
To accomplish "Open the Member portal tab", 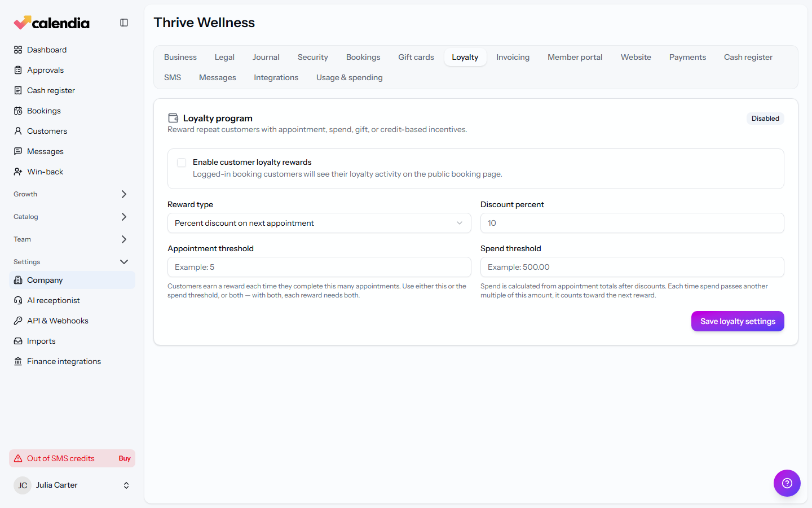I will [x=575, y=57].
